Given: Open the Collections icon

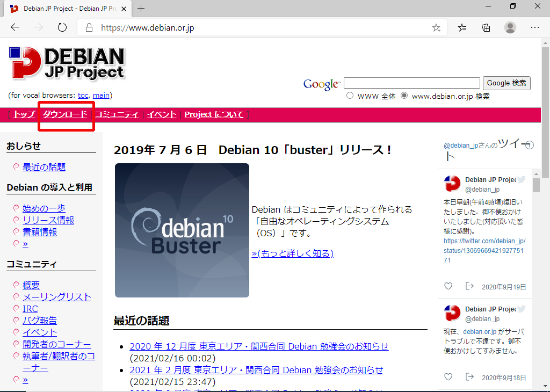Looking at the screenshot, I should point(486,27).
